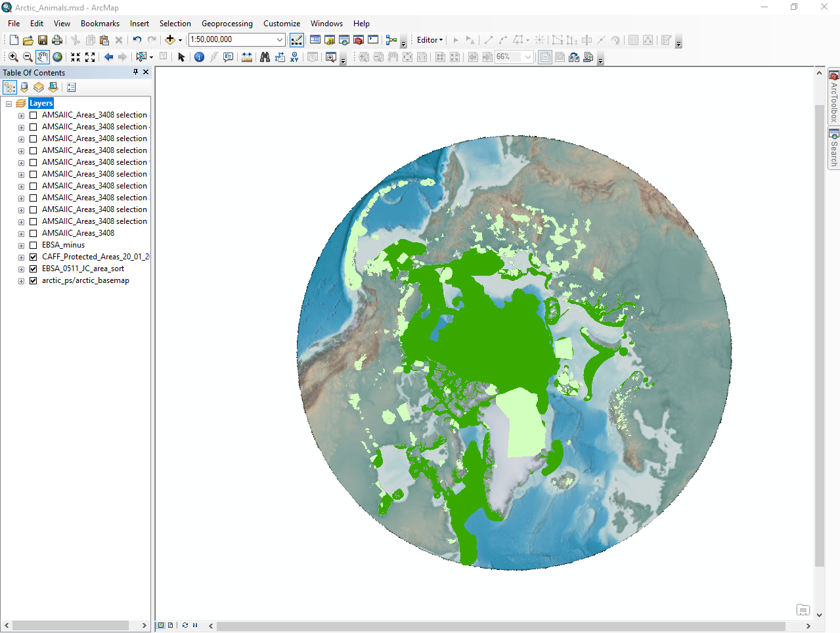Click the map's vertical scrollbar
This screenshot has height=633, width=840.
click(x=819, y=328)
